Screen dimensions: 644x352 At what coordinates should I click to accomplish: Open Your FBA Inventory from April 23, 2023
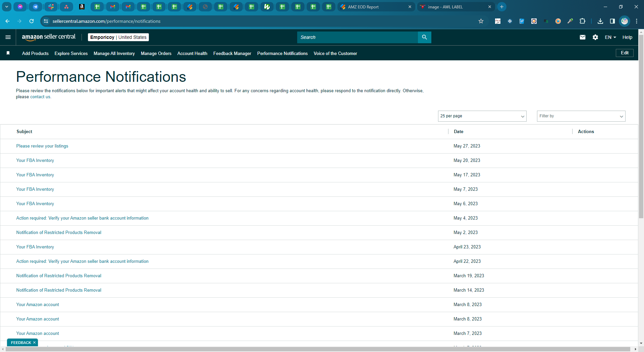pos(35,247)
